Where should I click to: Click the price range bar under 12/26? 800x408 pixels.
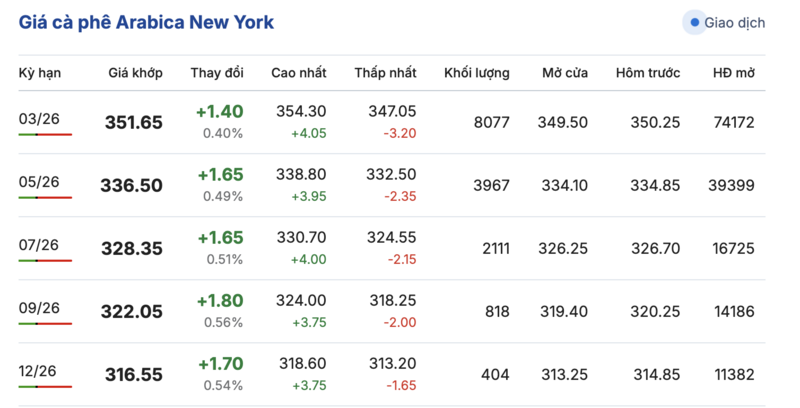45,387
